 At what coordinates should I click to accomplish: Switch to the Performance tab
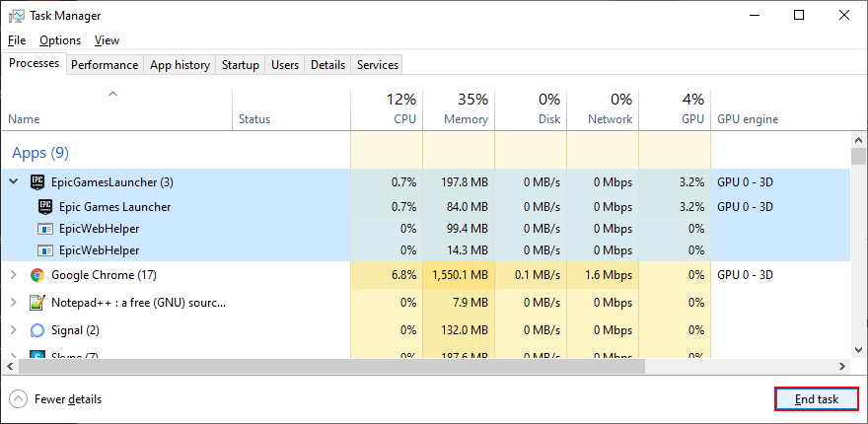click(x=105, y=65)
